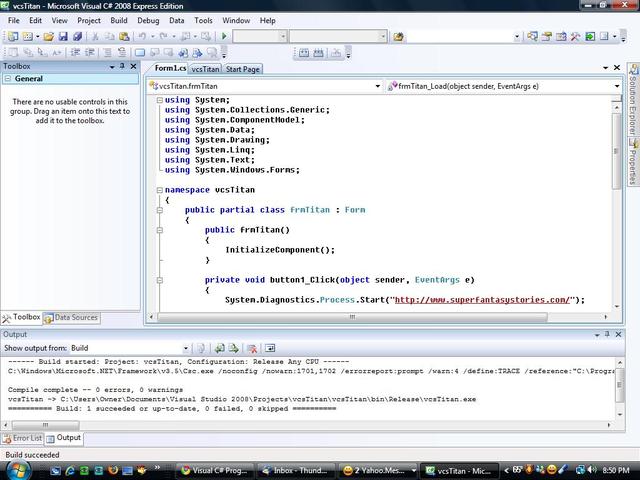
Task: Click the New Project toolbar icon
Action: (x=13, y=36)
